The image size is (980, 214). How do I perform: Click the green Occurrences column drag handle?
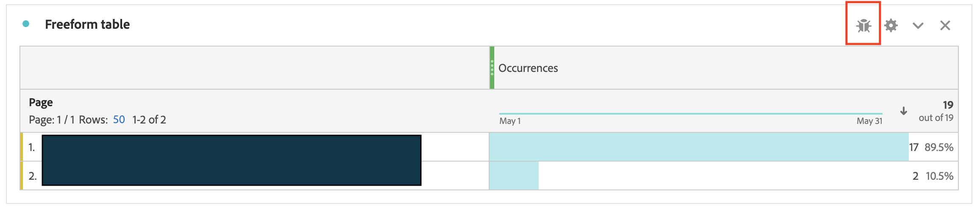[x=492, y=68]
